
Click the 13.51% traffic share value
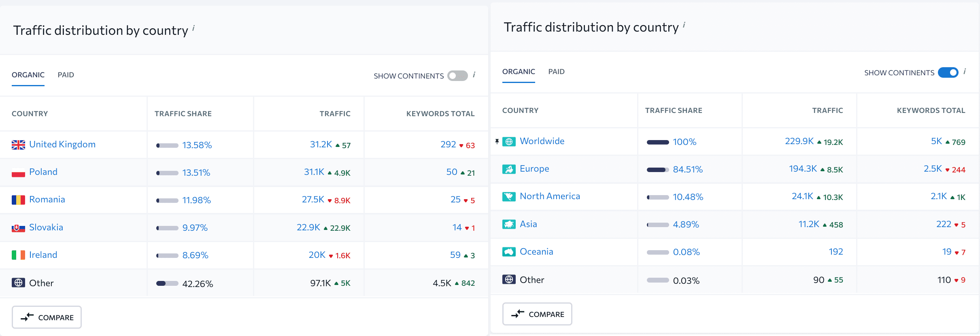coord(196,173)
